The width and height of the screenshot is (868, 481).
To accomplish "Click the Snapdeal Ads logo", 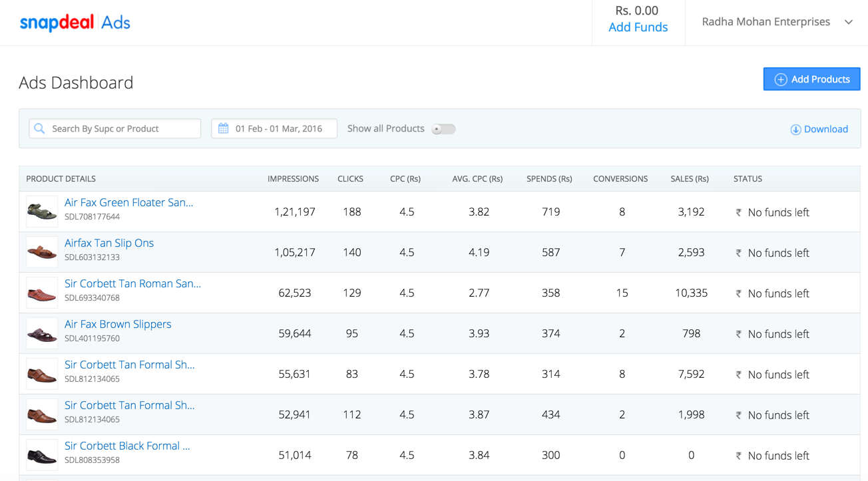I will point(75,23).
